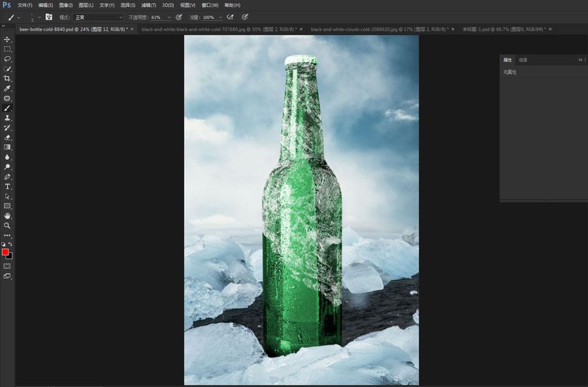Viewport: 588px width, 387px height.
Task: Select the Brush tool
Action: tap(8, 108)
